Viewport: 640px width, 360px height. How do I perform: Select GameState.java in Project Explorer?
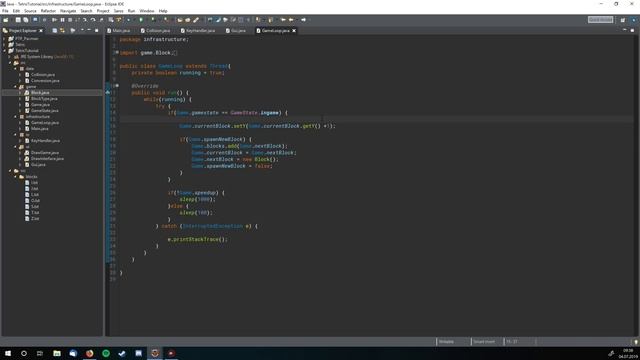pyautogui.click(x=44, y=111)
